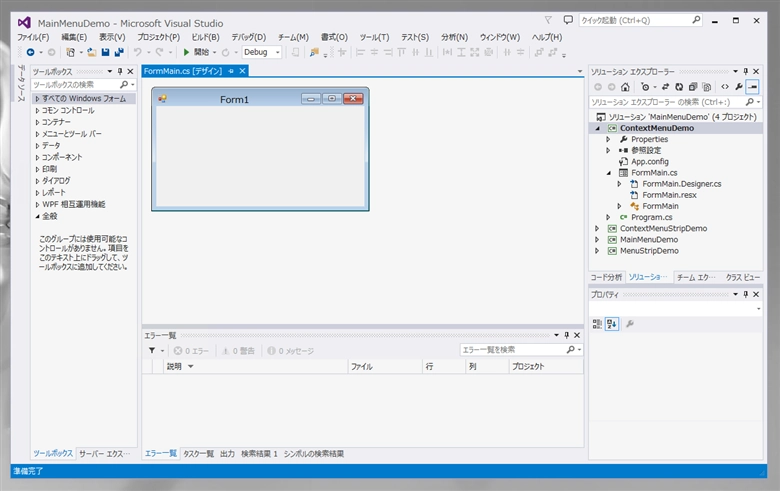The height and width of the screenshot is (491, 780).
Task: Expand the FormMain.Designer.cs node arrow
Action: pyautogui.click(x=619, y=184)
